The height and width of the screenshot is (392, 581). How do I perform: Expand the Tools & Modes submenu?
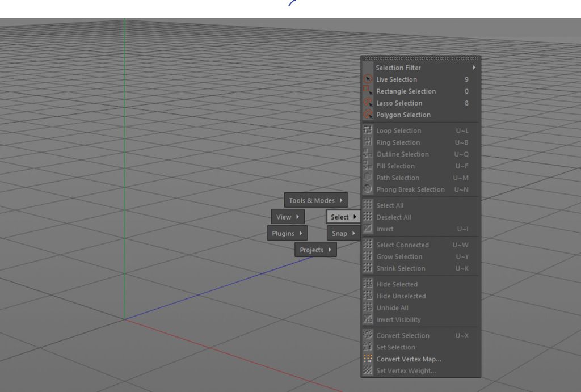315,200
